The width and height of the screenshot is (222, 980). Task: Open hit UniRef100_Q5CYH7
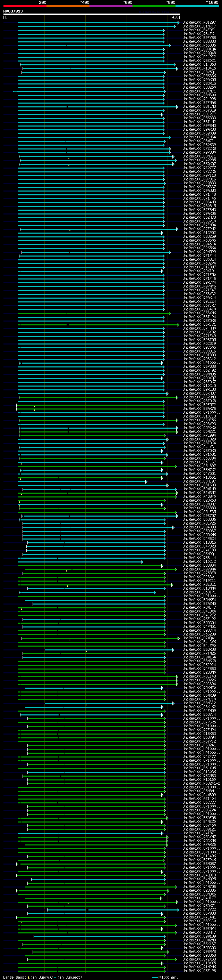pyautogui.click(x=199, y=836)
